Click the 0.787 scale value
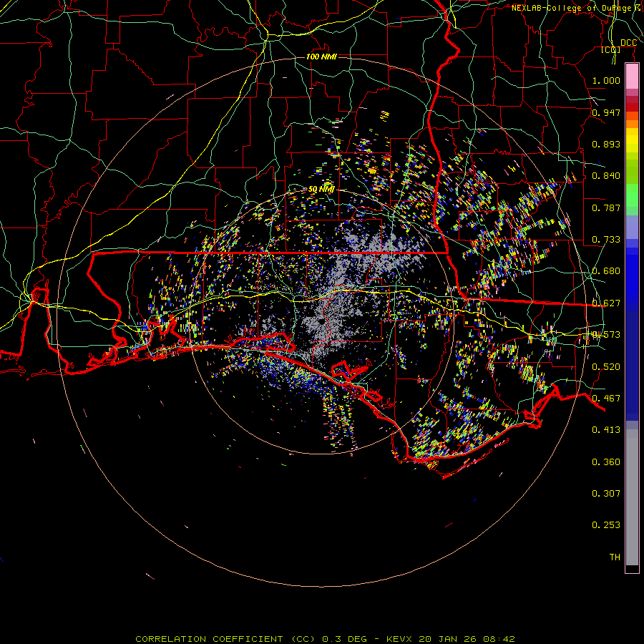Viewport: 644px width, 644px height. pos(606,208)
